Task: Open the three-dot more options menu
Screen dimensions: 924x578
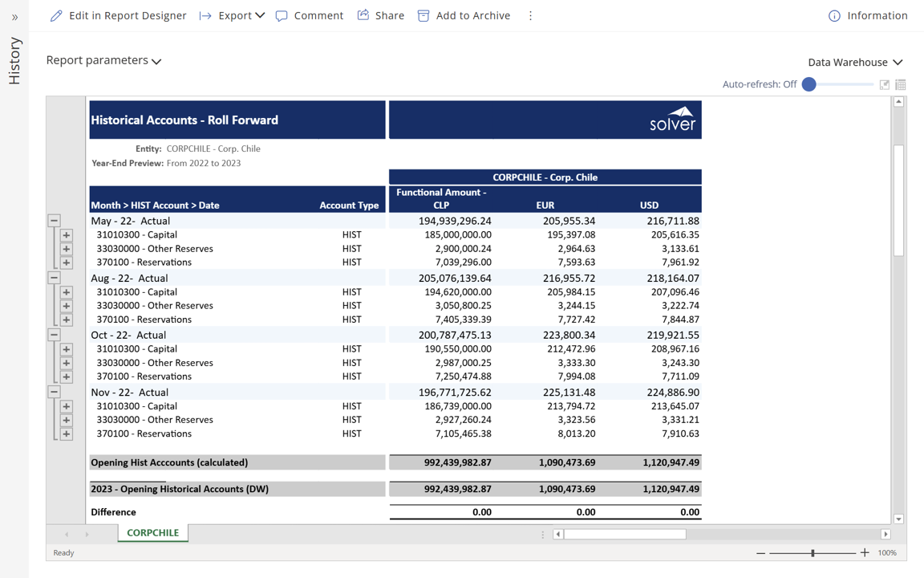Action: (530, 16)
